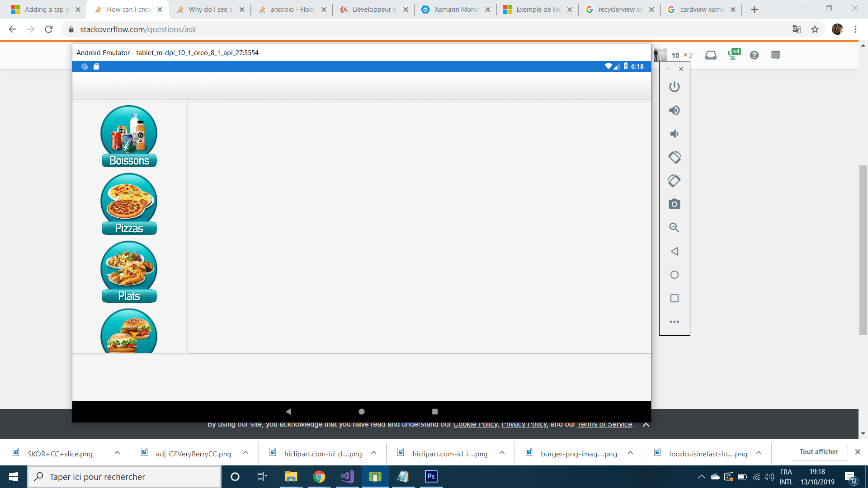This screenshot has width=868, height=488.
Task: Bookmark the page with the star icon
Action: tap(815, 29)
